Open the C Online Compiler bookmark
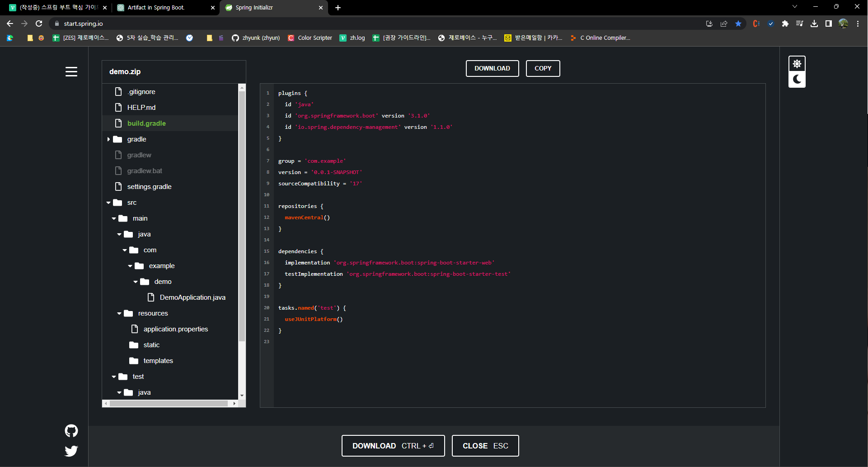Screen dimensions: 868x467 point(601,38)
